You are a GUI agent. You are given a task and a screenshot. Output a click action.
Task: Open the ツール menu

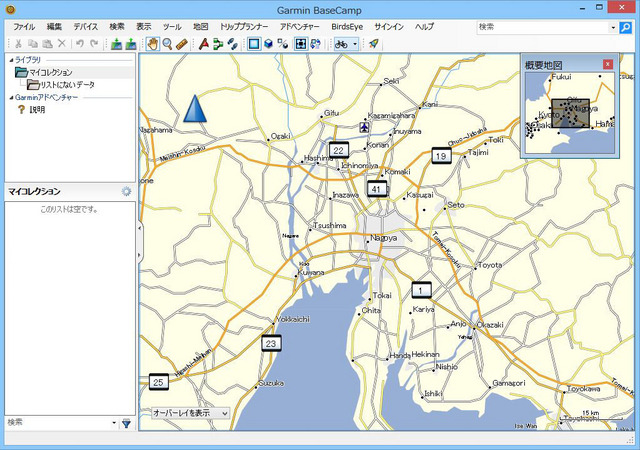[x=172, y=27]
